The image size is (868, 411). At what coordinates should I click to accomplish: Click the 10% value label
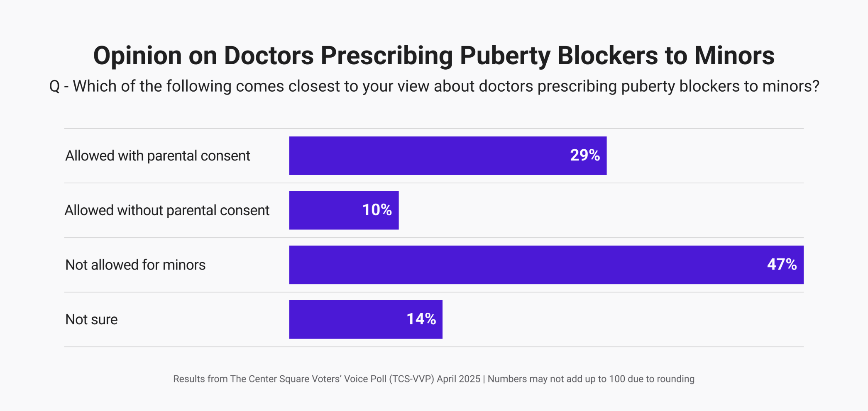tap(377, 210)
